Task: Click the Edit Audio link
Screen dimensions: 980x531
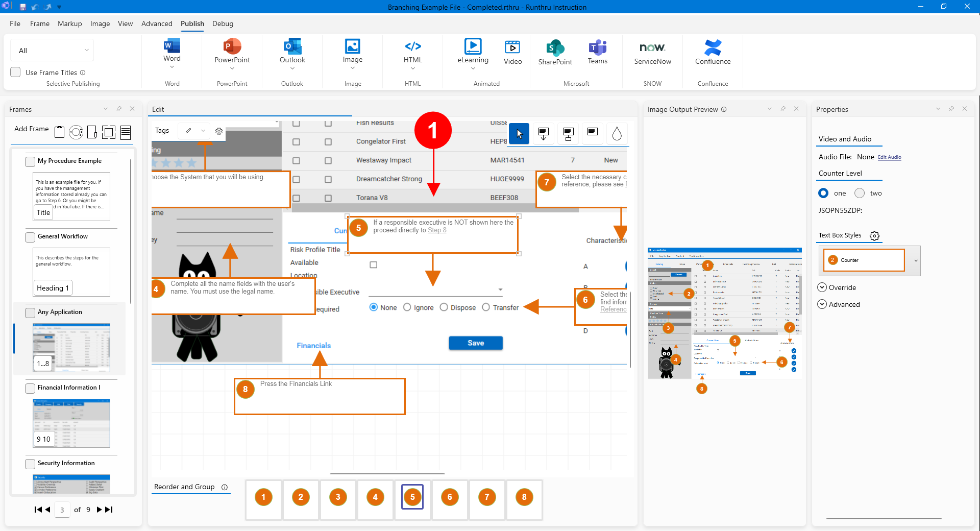Action: (889, 157)
